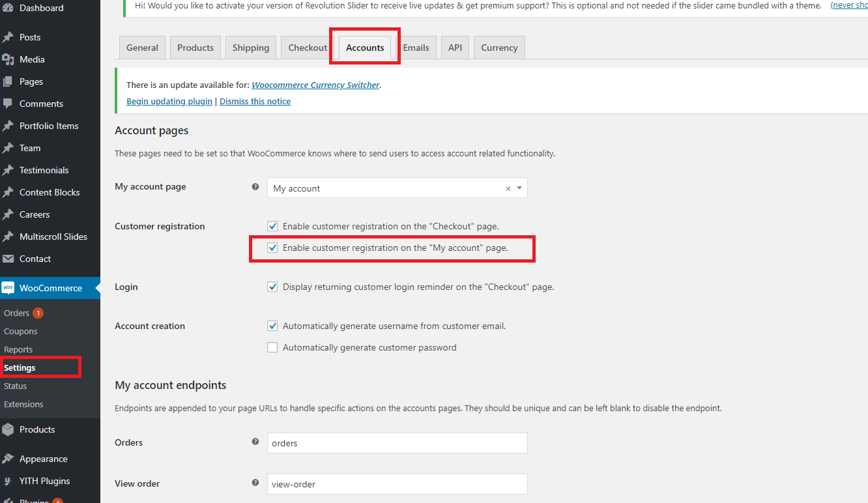Image resolution: width=868 pixels, height=503 pixels.
Task: Open the Products settings tab
Action: [x=195, y=48]
